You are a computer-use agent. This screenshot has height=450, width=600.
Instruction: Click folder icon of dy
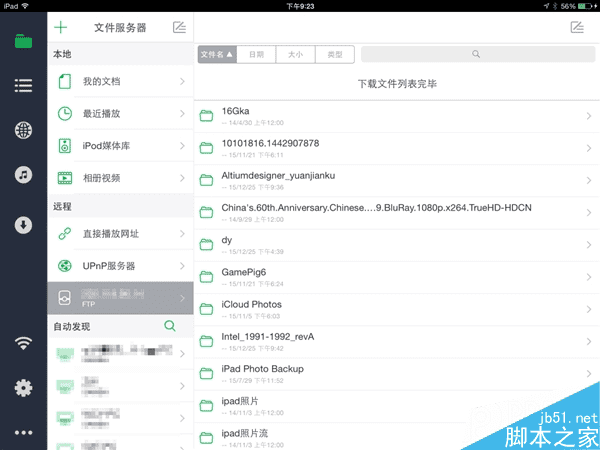point(206,245)
